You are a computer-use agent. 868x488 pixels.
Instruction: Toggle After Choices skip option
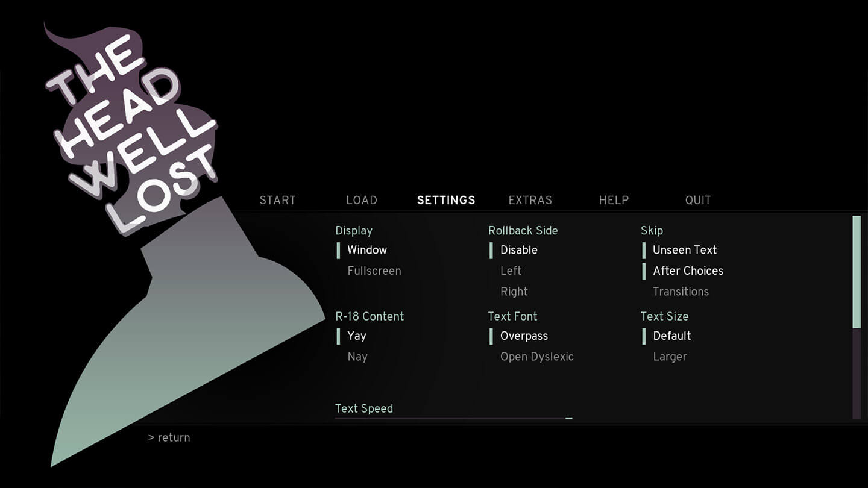click(688, 271)
